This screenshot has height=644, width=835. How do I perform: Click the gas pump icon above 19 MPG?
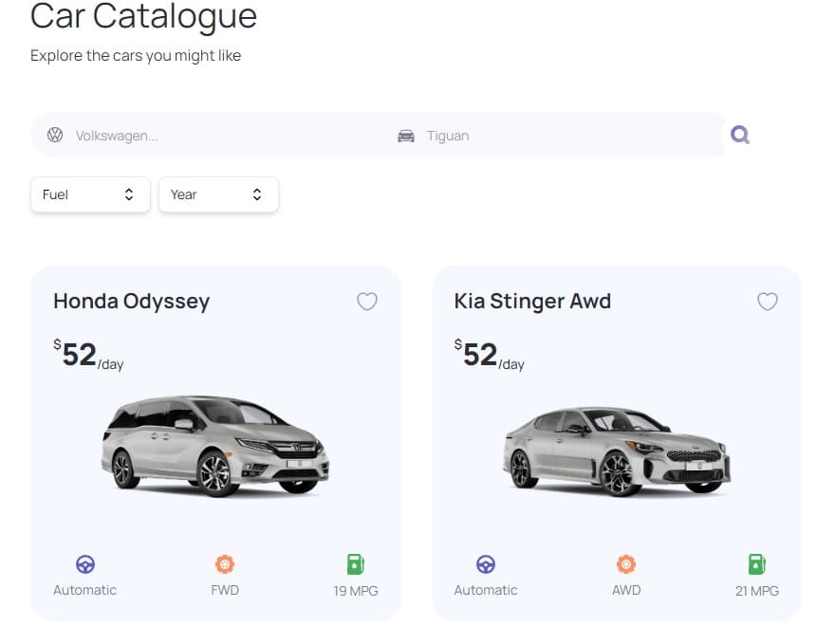click(x=355, y=564)
